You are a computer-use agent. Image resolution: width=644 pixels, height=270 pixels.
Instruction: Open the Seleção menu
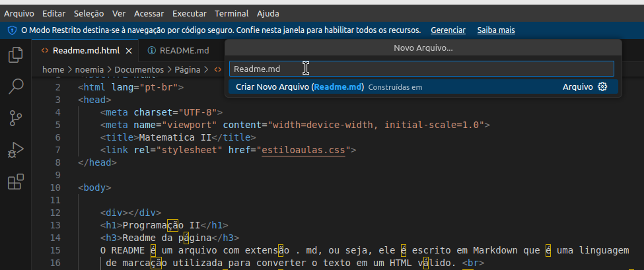(89, 14)
